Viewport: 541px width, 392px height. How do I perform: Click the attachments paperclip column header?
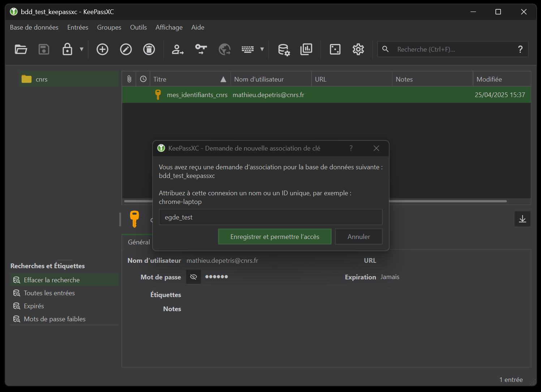(129, 79)
